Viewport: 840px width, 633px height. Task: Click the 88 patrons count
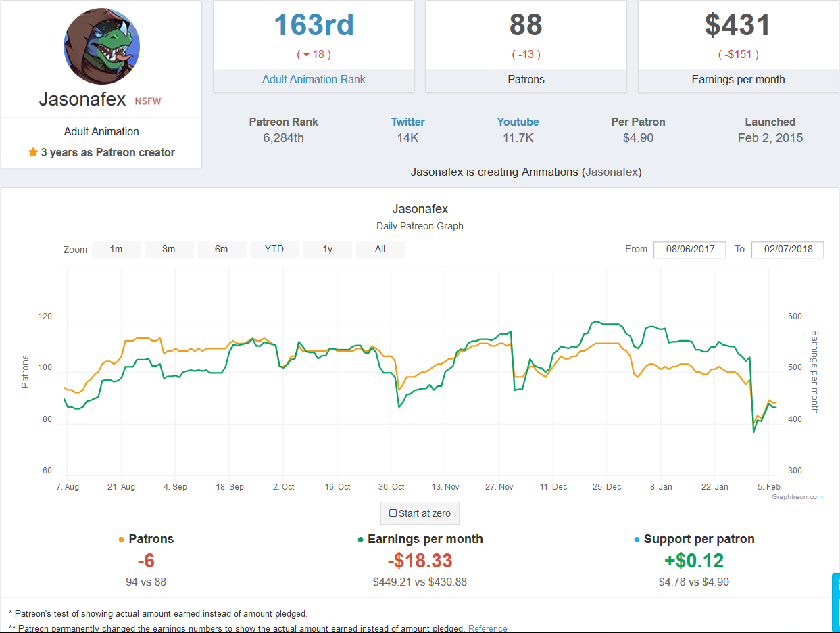click(526, 25)
